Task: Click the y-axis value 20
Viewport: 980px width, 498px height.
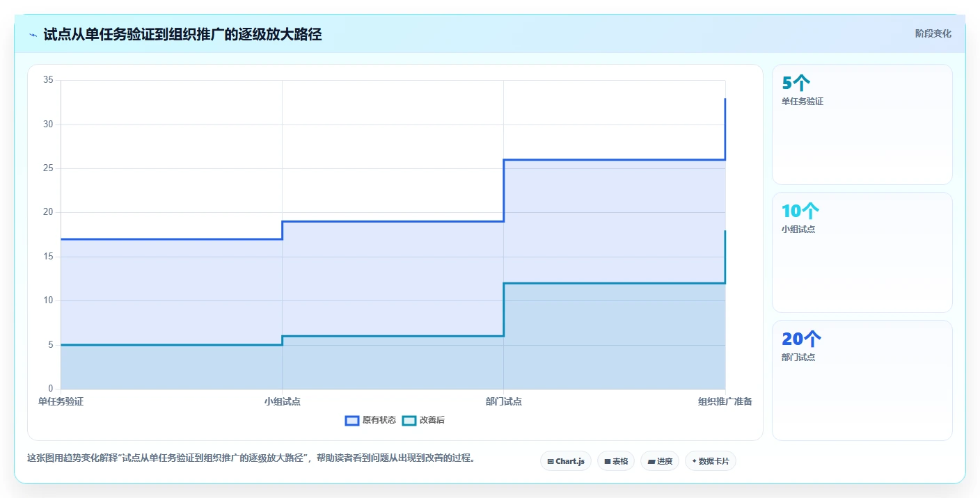Action: [48, 212]
